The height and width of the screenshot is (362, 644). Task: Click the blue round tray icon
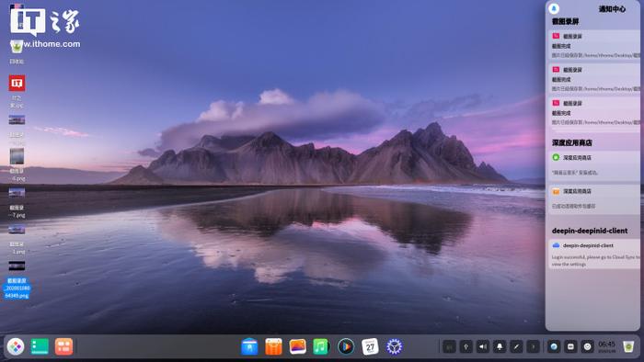(554, 346)
